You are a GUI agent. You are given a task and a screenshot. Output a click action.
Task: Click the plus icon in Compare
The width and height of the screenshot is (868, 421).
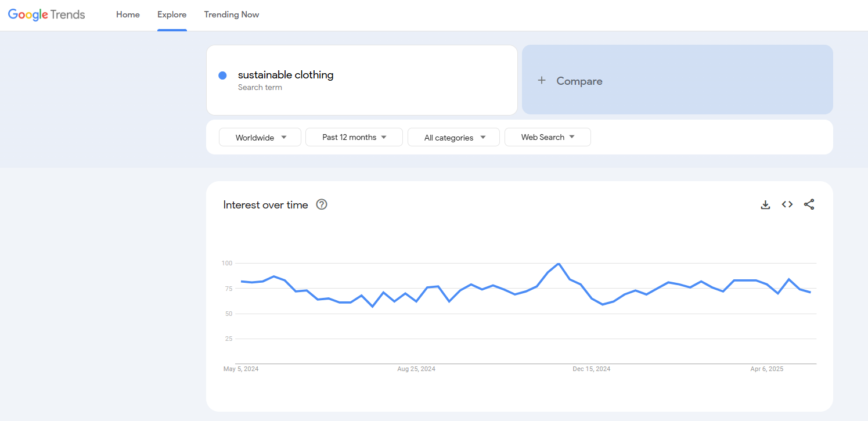point(542,81)
